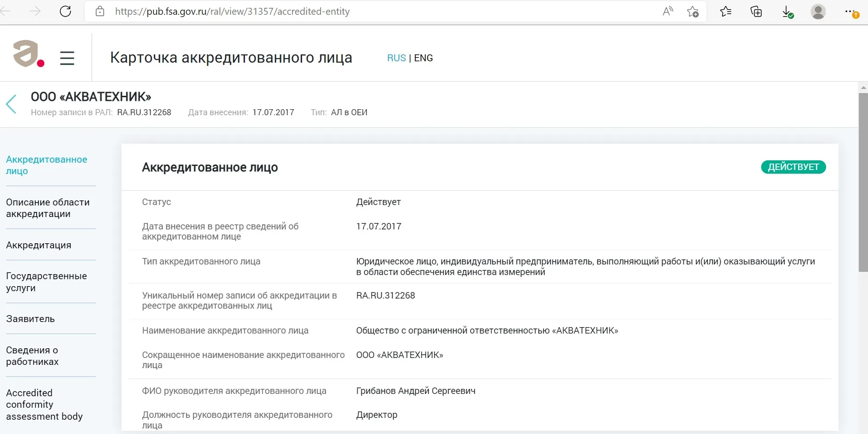Click the browser refresh icon

[65, 12]
